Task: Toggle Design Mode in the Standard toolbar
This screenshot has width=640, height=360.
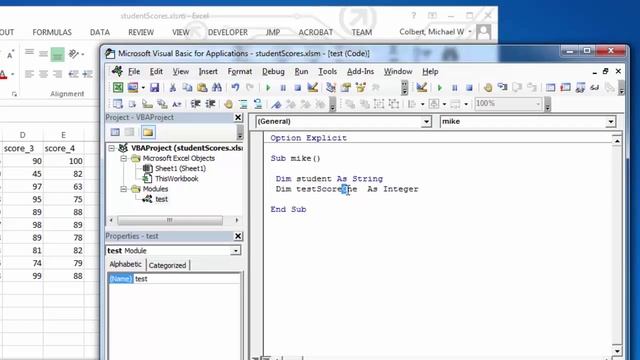Action: [313, 87]
